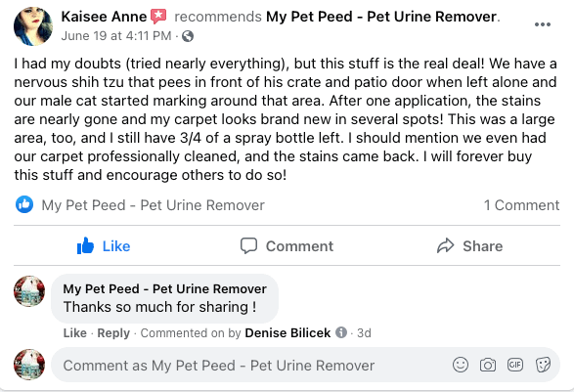574x392 pixels.
Task: Open the Denise Bilicek profile link
Action: click(287, 333)
